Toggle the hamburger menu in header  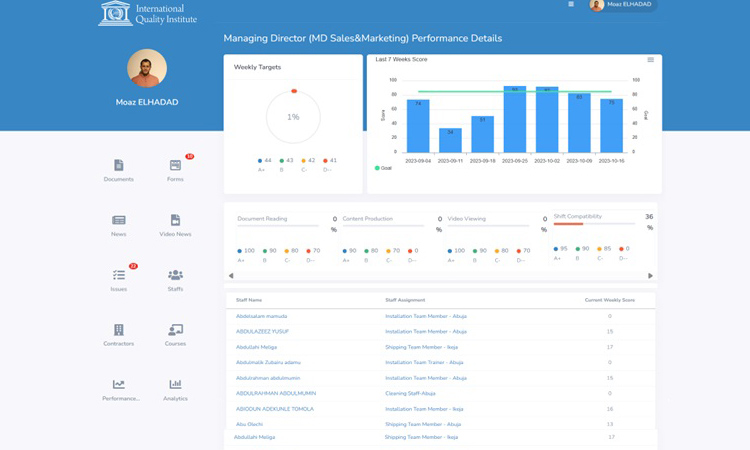coord(571,4)
